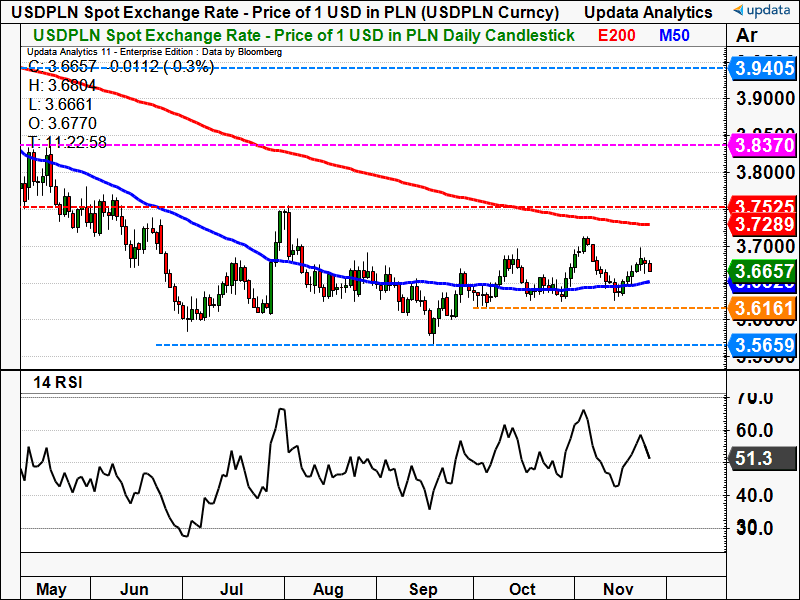Click the Sep label on the time axis
This screenshot has height=600, width=800.
coord(425,589)
